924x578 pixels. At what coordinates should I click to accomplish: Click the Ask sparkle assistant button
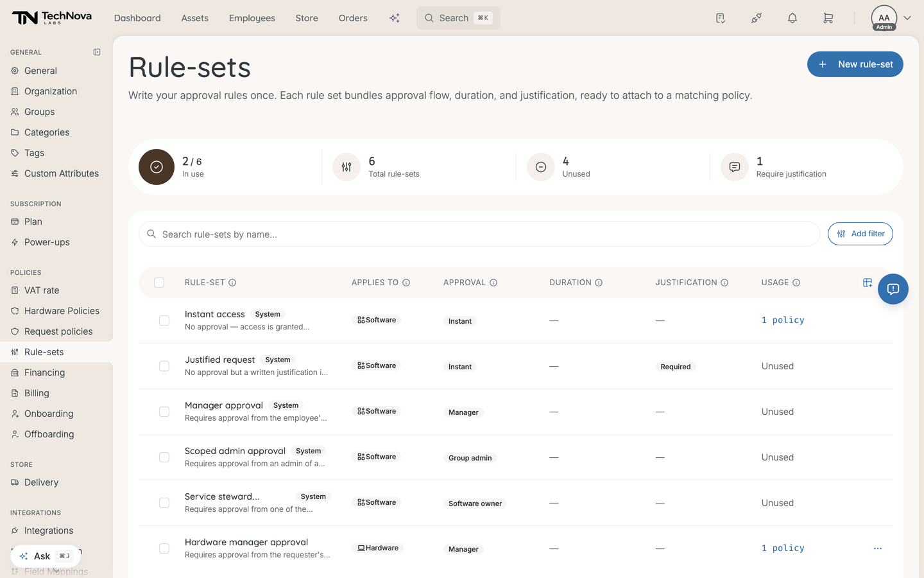(x=45, y=556)
